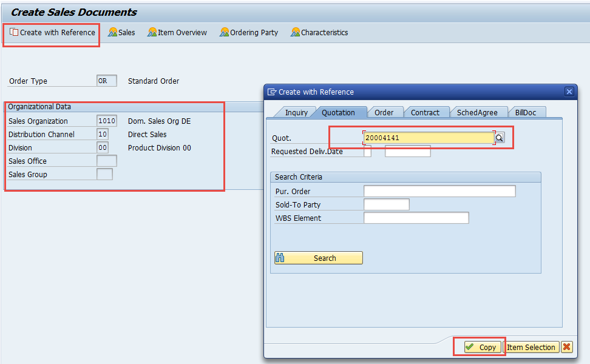Click the 'Product Division 00' text
Image resolution: width=590 pixels, height=364 pixels.
click(x=160, y=148)
